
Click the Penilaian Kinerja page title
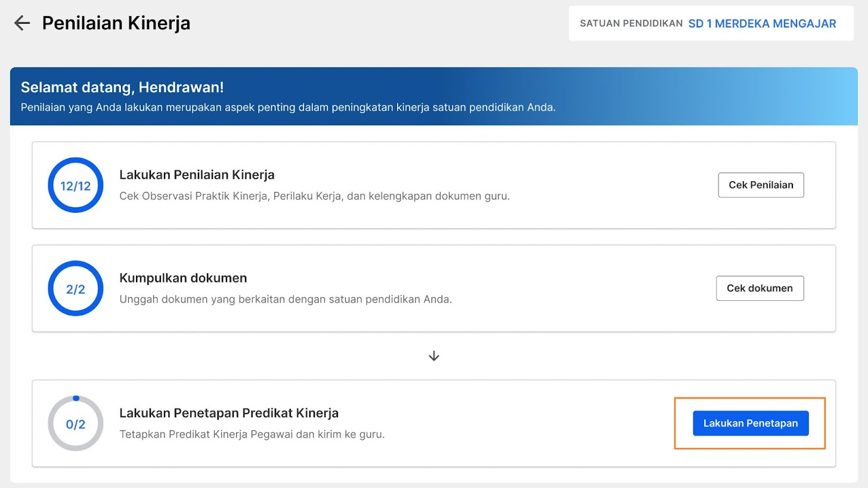click(x=116, y=23)
